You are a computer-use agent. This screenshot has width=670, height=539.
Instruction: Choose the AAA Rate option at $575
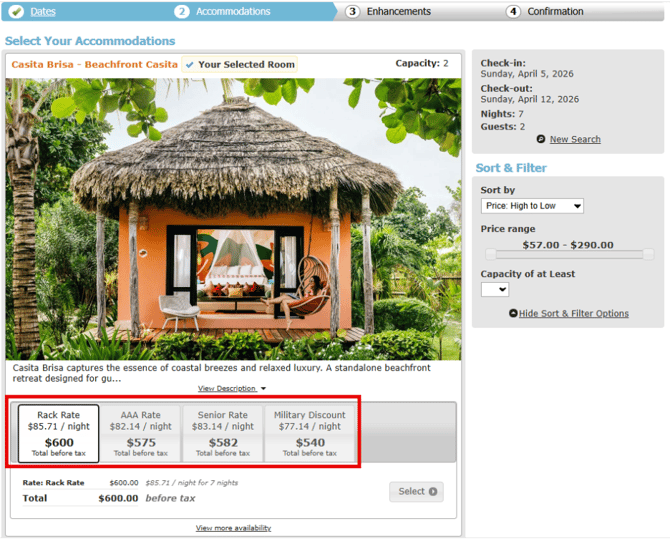[140, 434]
